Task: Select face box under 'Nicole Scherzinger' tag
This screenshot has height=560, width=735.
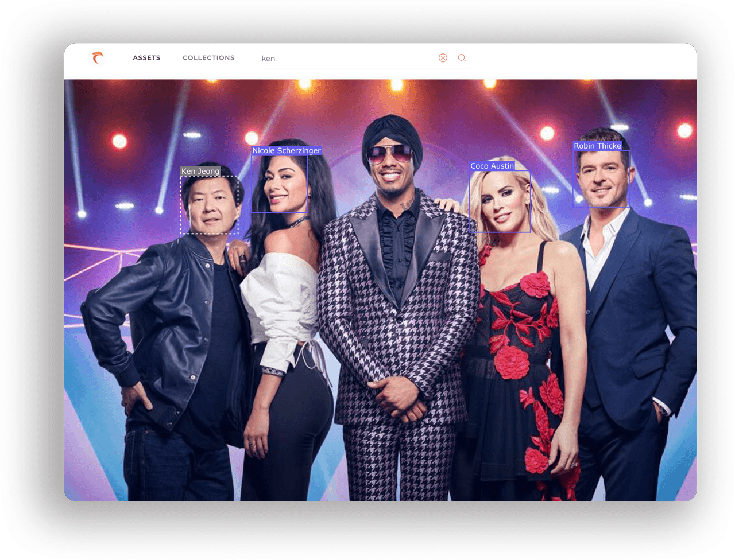Action: tap(280, 184)
